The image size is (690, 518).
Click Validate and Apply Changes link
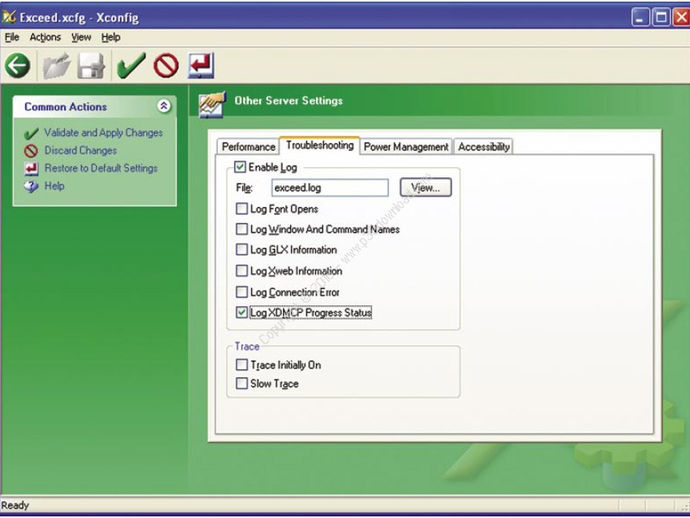click(103, 133)
